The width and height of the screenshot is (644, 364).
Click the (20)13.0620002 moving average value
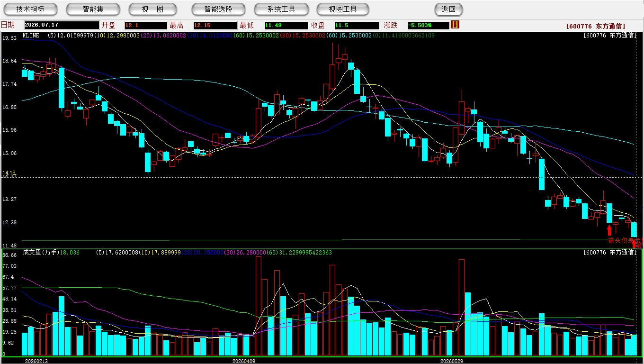[x=162, y=36]
